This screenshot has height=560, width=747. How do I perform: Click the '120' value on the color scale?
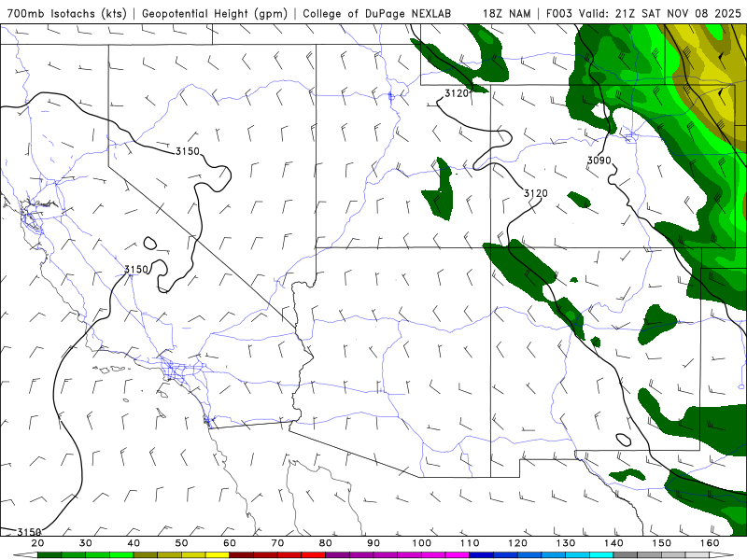tap(518, 543)
